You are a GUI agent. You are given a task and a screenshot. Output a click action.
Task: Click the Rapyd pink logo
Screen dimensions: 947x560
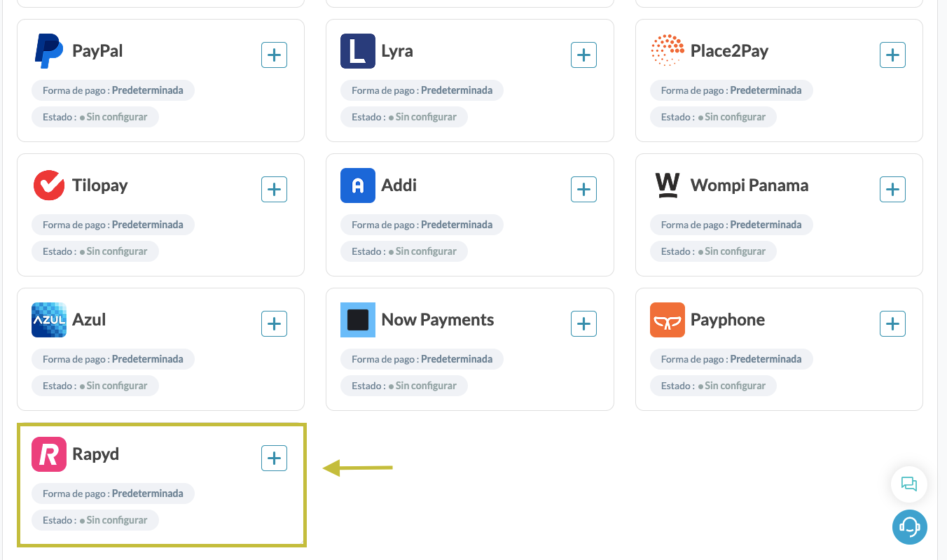click(49, 454)
